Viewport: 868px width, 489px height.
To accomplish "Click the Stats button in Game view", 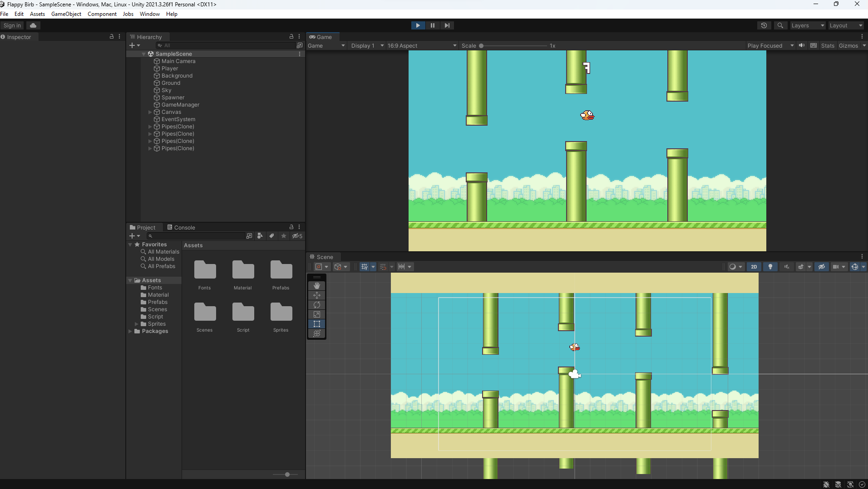I will click(828, 46).
